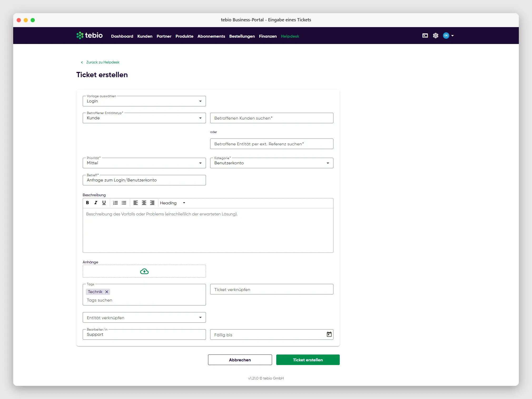Align text right
Image resolution: width=532 pixels, height=399 pixels.
click(x=152, y=203)
